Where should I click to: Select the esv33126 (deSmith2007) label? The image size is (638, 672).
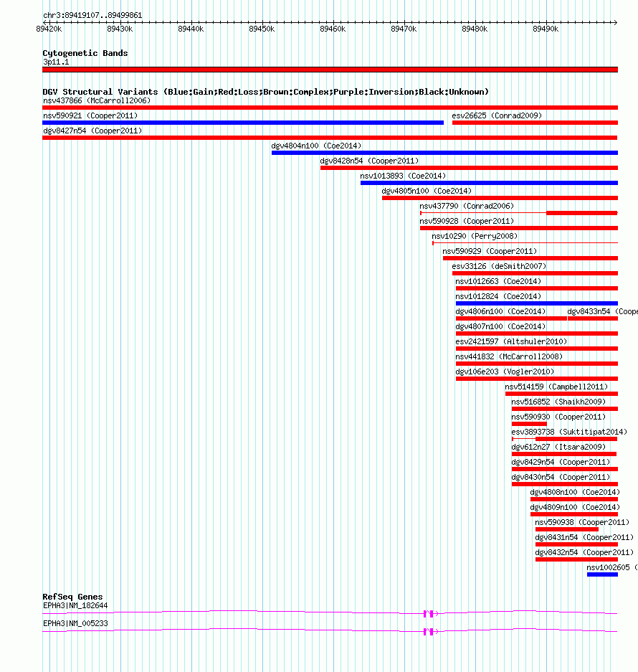pos(499,265)
